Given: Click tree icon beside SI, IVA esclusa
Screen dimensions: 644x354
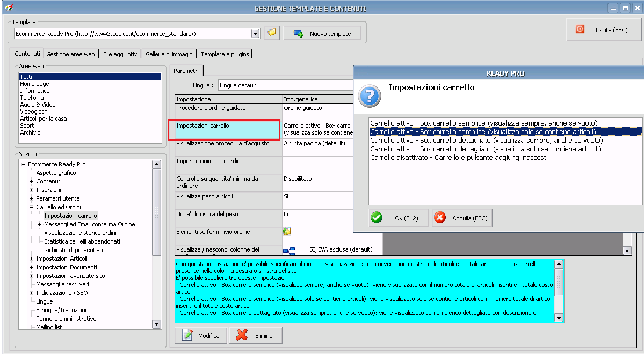Looking at the screenshot, I should click(x=289, y=250).
